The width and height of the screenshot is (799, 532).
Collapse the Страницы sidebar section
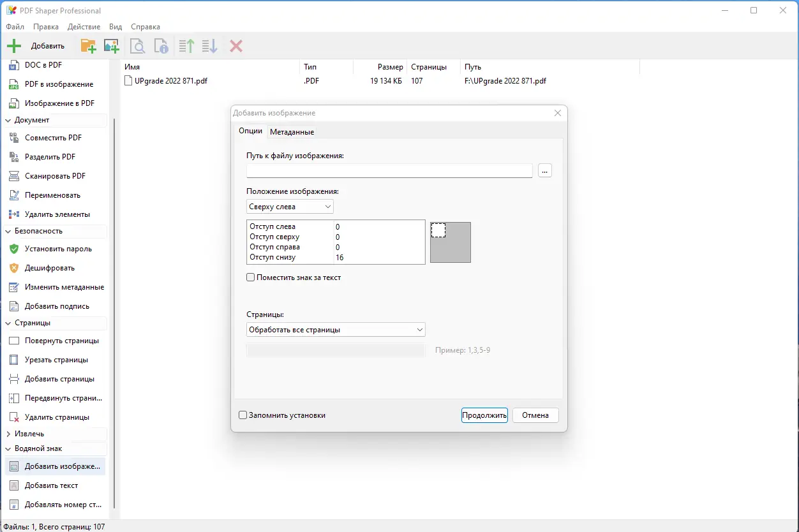[x=8, y=323]
